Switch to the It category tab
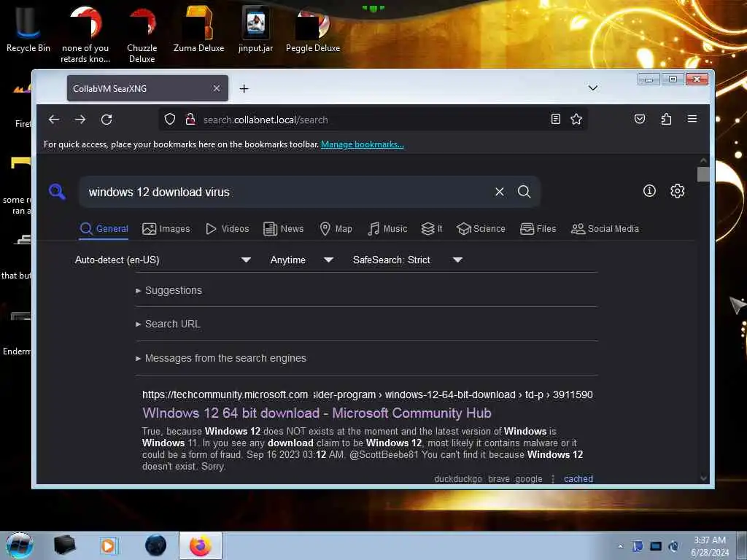This screenshot has height=560, width=747. tap(432, 229)
